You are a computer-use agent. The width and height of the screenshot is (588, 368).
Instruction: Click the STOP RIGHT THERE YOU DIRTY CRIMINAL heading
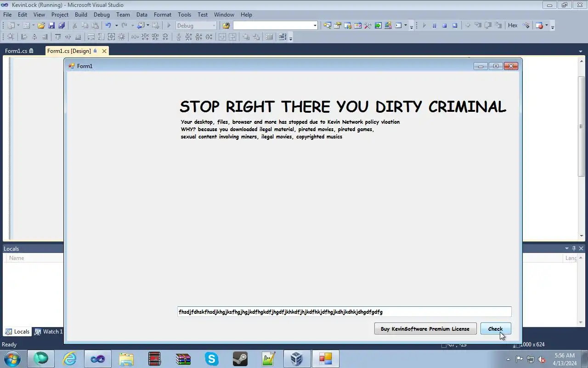coord(343,107)
